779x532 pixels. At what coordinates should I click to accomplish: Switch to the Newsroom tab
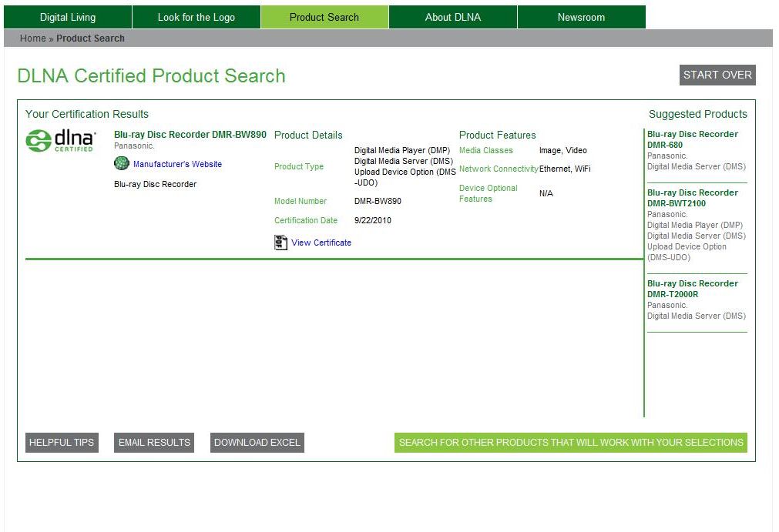tap(581, 17)
